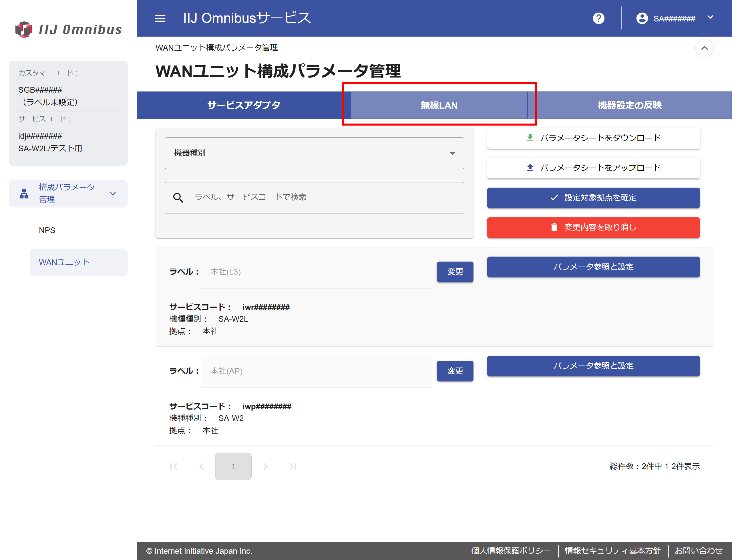
Task: Click the 本社(L3) label input field
Action: tap(317, 272)
